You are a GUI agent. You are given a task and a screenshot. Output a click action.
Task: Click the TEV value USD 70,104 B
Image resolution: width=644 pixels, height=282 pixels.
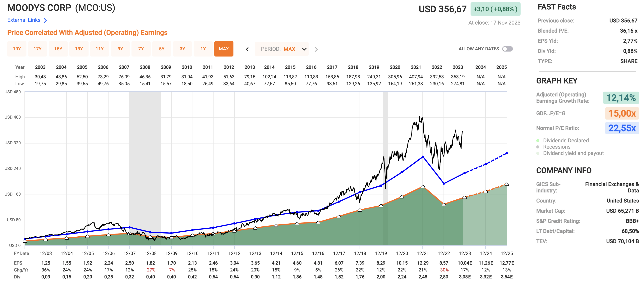(622, 241)
